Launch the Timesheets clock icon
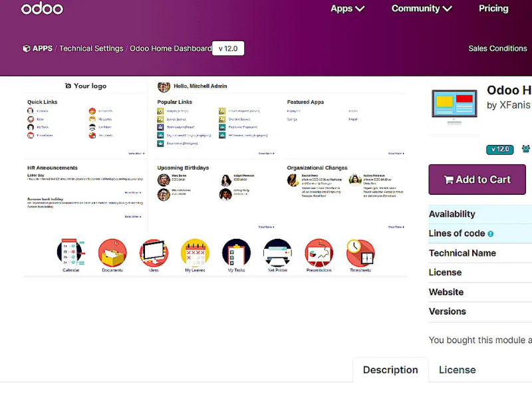Viewport: 532px width, 399px height. pos(360,253)
